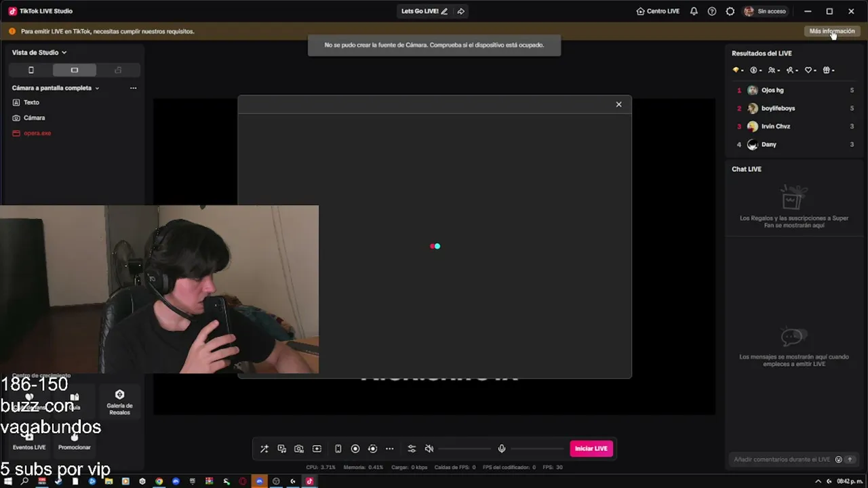Switch to landscape layout
Screen dimensions: 868x488
75,70
